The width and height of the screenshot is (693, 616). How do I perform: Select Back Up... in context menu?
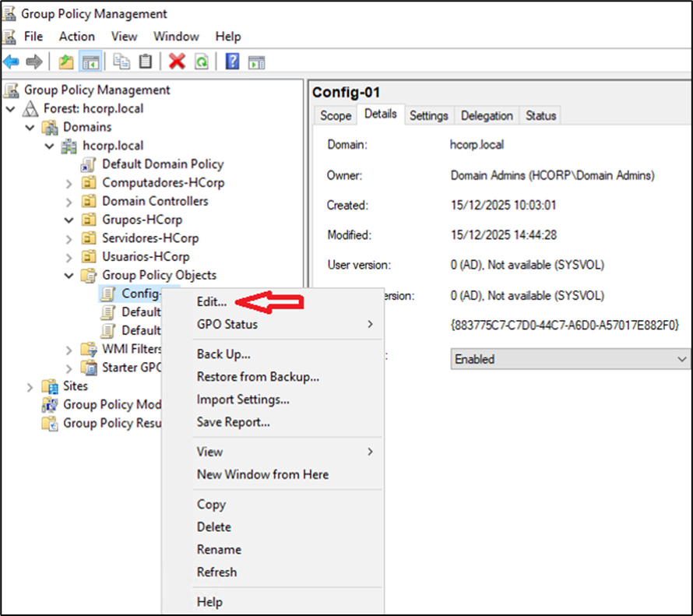pyautogui.click(x=223, y=354)
